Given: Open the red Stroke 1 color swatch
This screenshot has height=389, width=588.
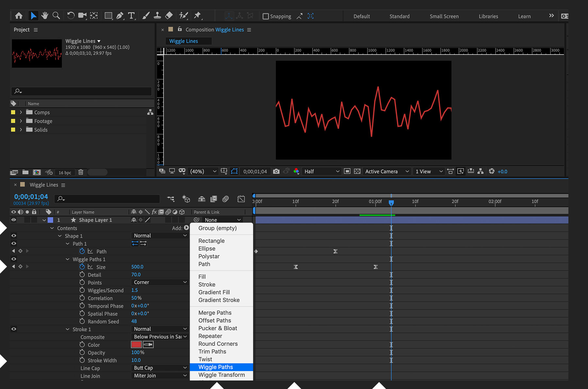Looking at the screenshot, I should coord(136,344).
